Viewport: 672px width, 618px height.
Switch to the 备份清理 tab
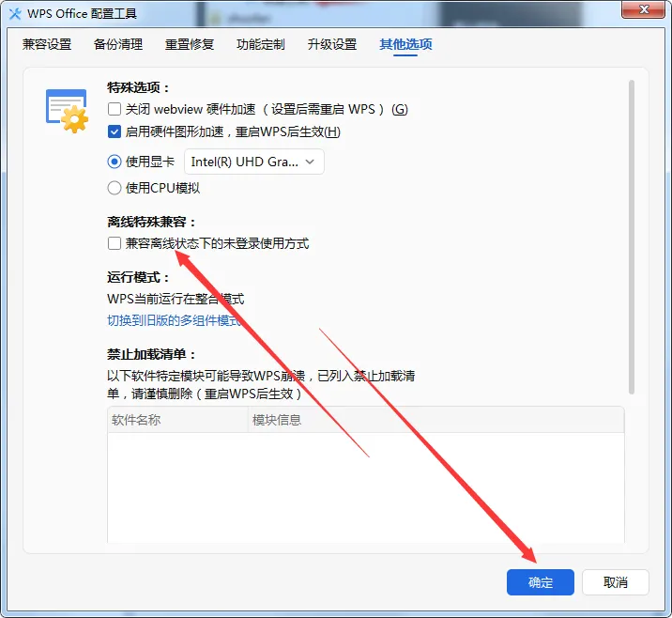coord(118,44)
